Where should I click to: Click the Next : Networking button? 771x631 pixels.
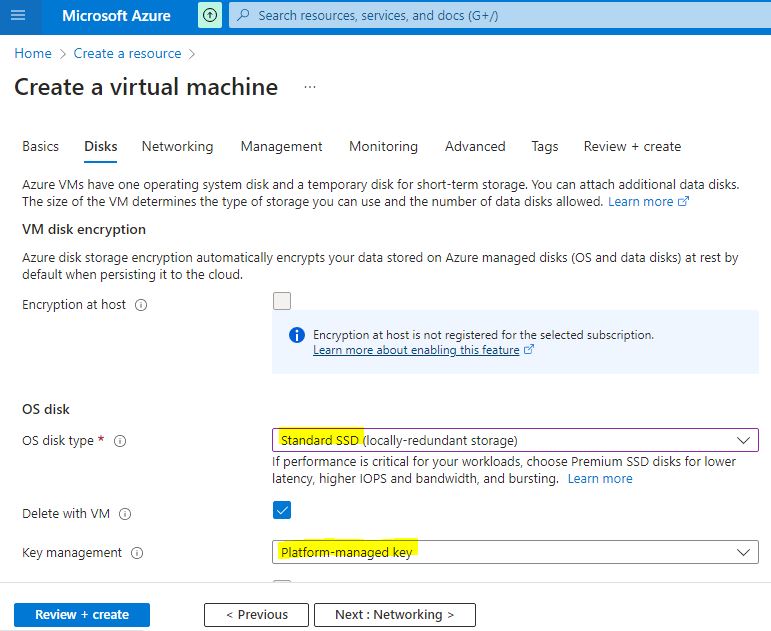coord(394,614)
